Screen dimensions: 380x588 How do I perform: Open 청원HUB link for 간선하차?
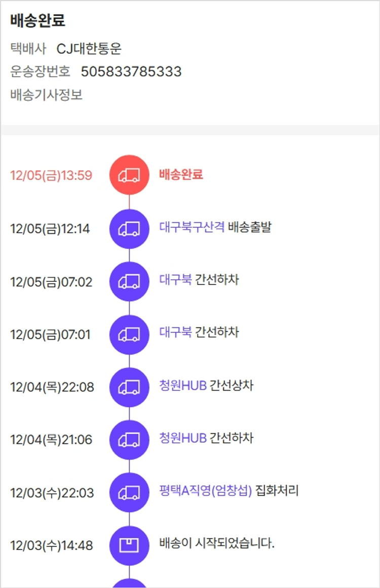point(183,438)
